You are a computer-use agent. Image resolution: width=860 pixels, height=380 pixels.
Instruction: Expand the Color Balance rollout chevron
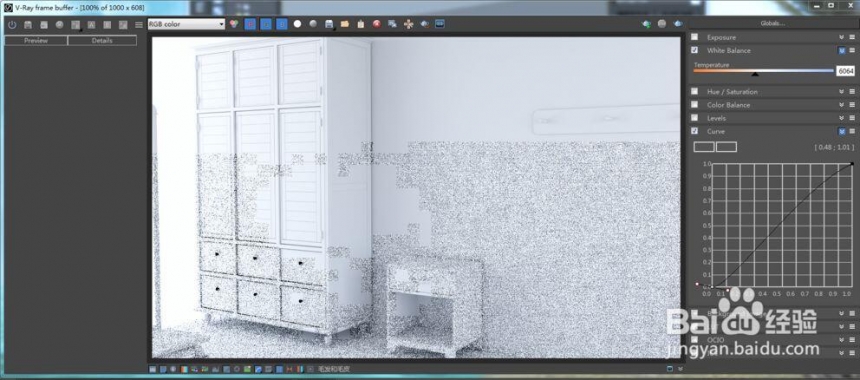pos(841,105)
